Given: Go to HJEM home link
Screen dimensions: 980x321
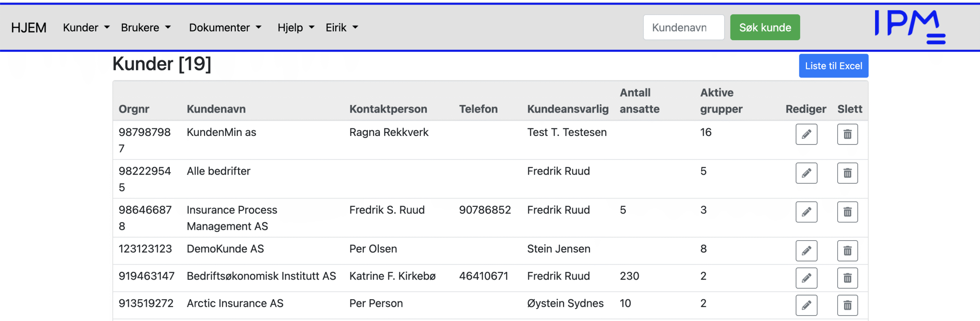Looking at the screenshot, I should pos(29,28).
